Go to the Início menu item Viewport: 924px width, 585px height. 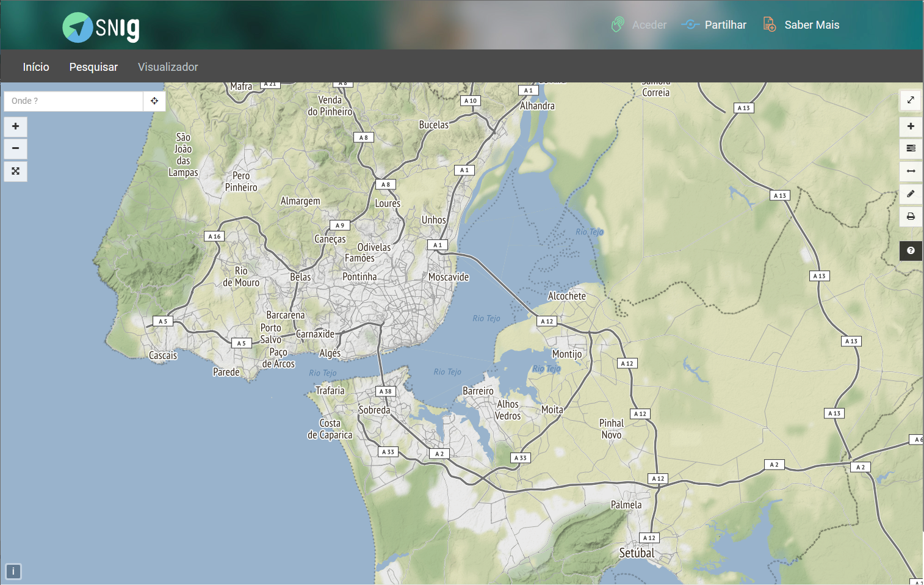(36, 67)
